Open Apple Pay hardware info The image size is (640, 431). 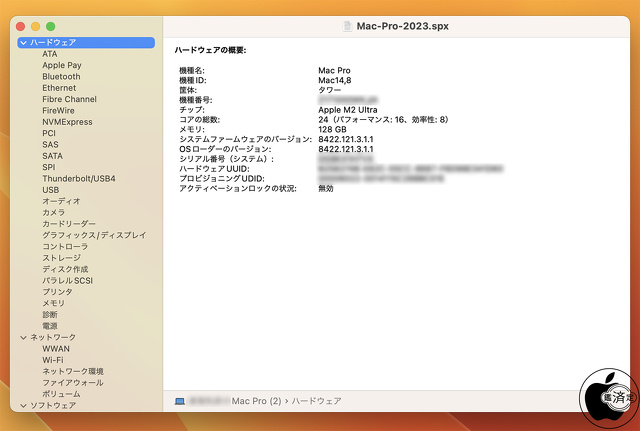coord(62,65)
